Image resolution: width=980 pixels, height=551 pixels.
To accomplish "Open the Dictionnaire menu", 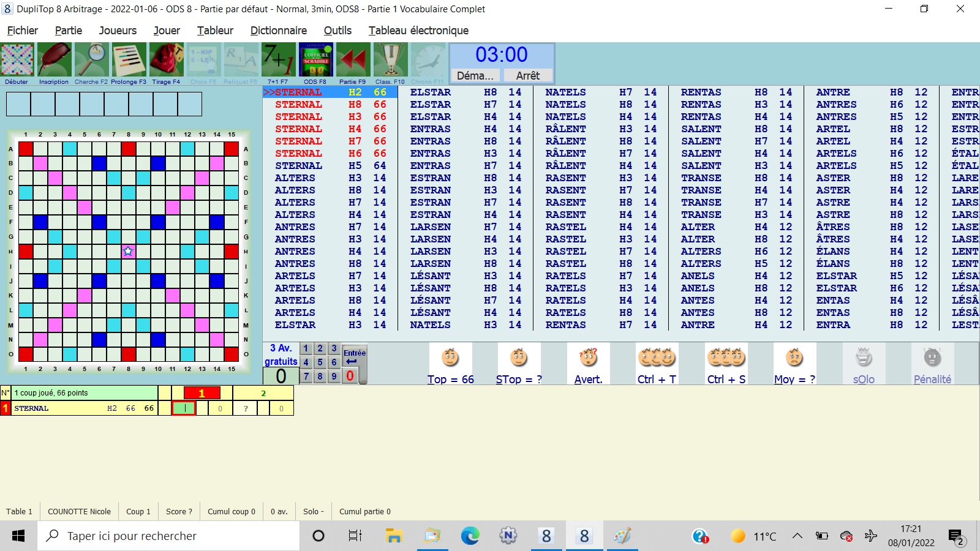I will click(278, 31).
